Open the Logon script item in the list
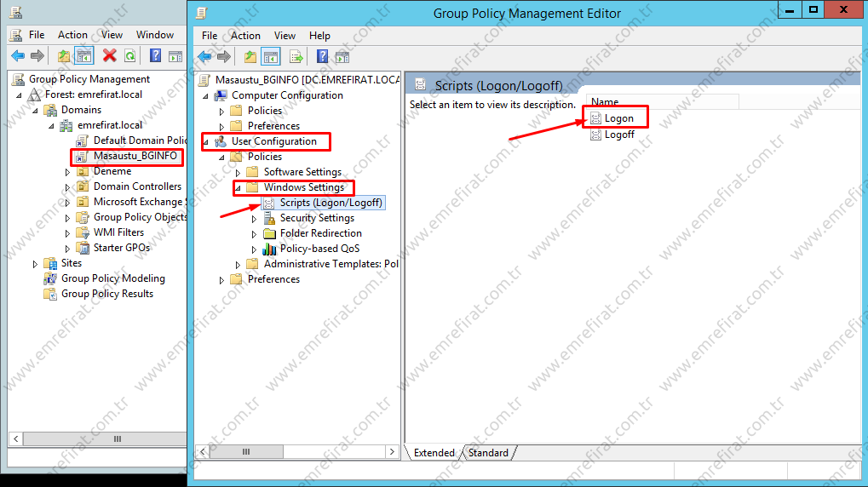 tap(618, 118)
